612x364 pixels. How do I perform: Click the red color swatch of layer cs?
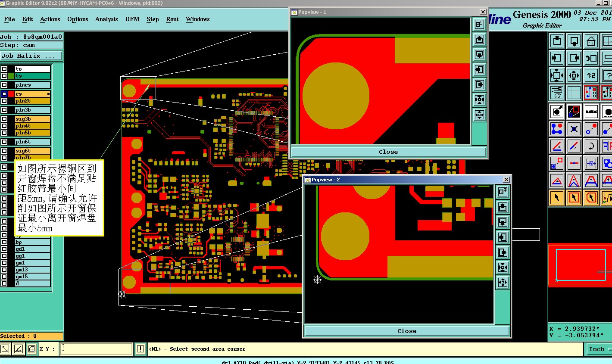11,94
